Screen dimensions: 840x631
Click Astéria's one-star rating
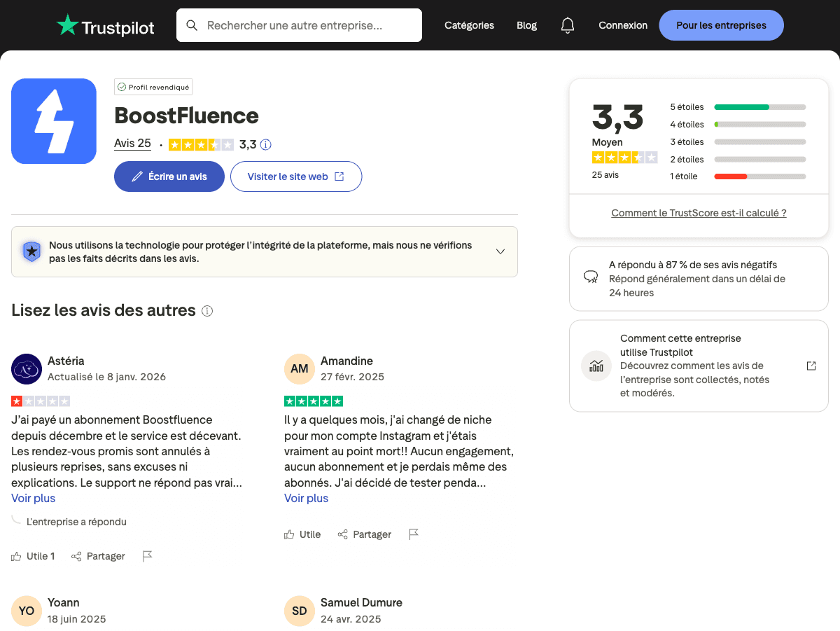(x=41, y=401)
